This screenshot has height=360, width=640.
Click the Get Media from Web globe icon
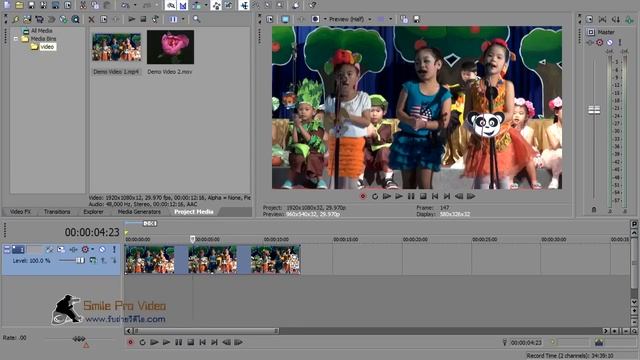pyautogui.click(x=63, y=19)
